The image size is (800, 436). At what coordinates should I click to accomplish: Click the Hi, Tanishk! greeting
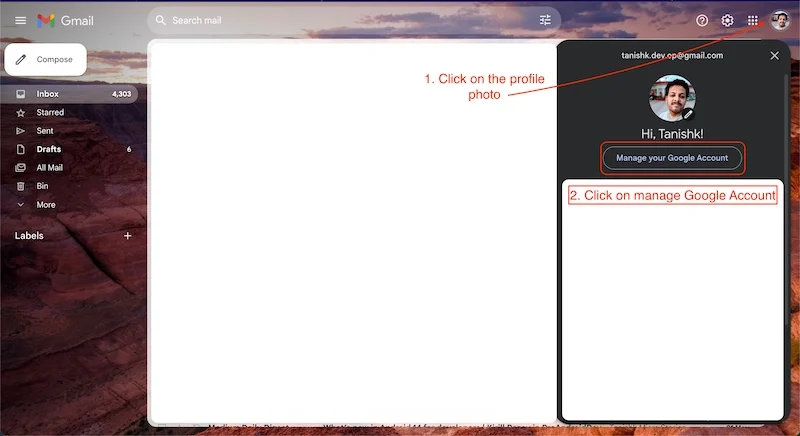point(672,134)
